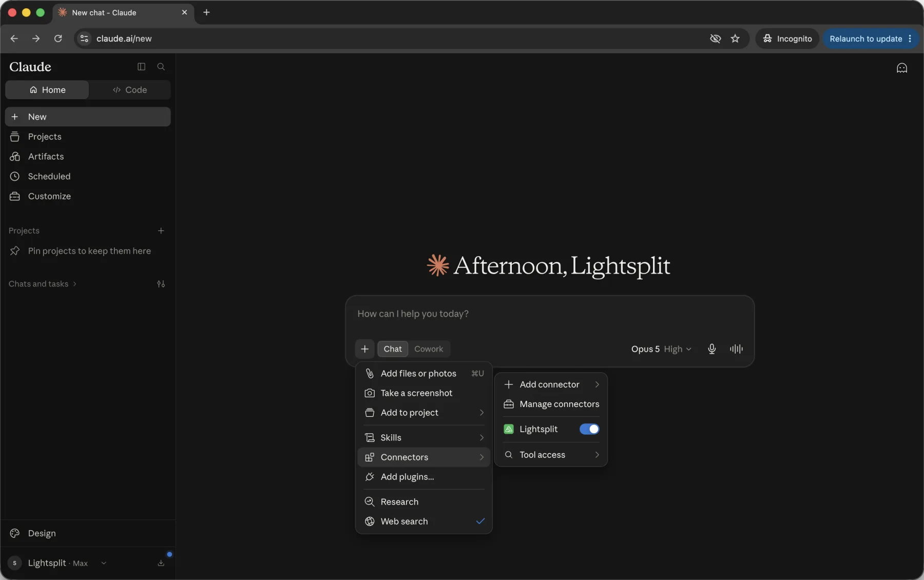Choose Take a screenshot
This screenshot has height=580, width=924.
point(423,393)
